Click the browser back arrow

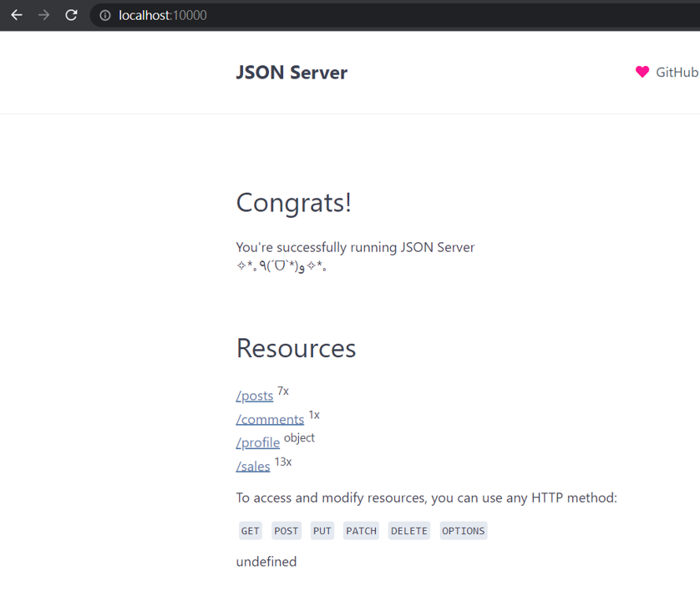(x=17, y=15)
